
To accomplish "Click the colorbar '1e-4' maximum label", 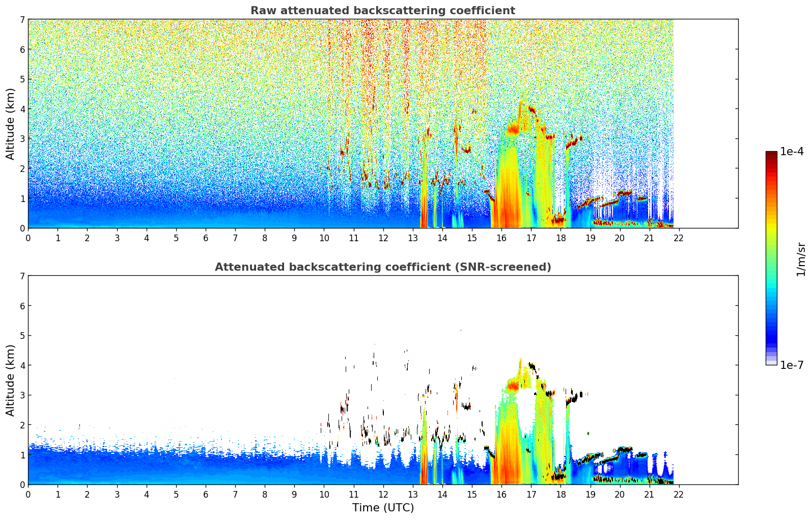I will point(792,152).
